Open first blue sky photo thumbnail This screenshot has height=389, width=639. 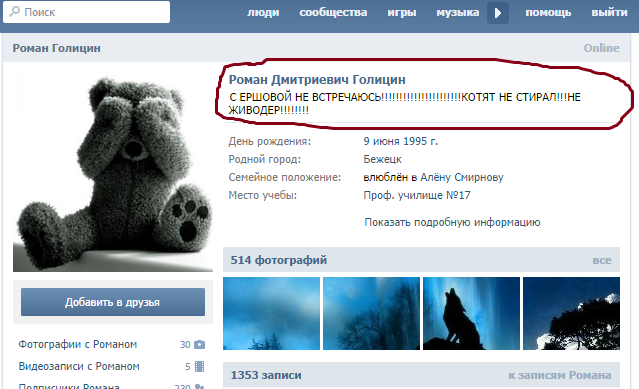point(271,313)
